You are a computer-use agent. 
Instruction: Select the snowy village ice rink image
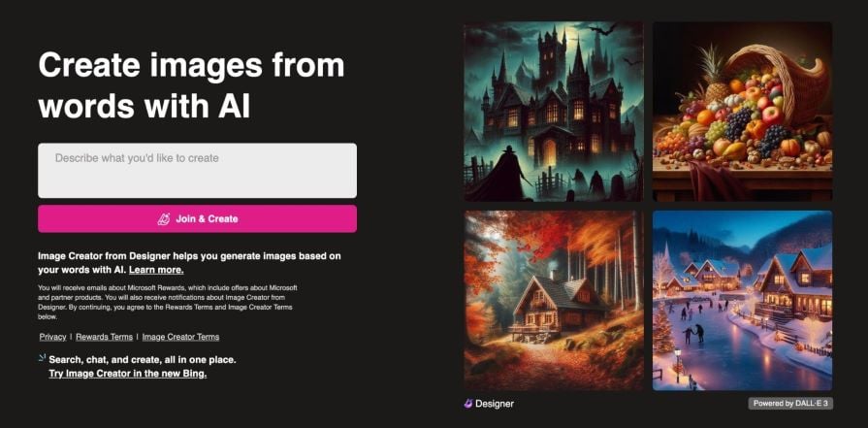742,300
